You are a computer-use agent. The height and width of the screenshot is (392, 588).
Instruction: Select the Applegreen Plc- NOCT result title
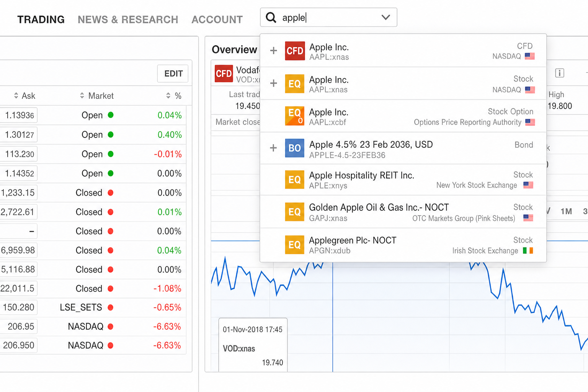(x=353, y=240)
